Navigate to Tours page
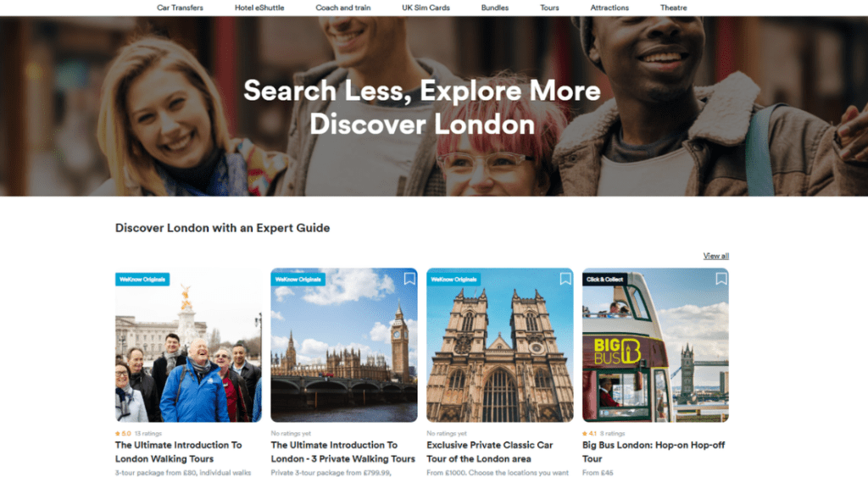Image resolution: width=868 pixels, height=477 pixels. (549, 8)
